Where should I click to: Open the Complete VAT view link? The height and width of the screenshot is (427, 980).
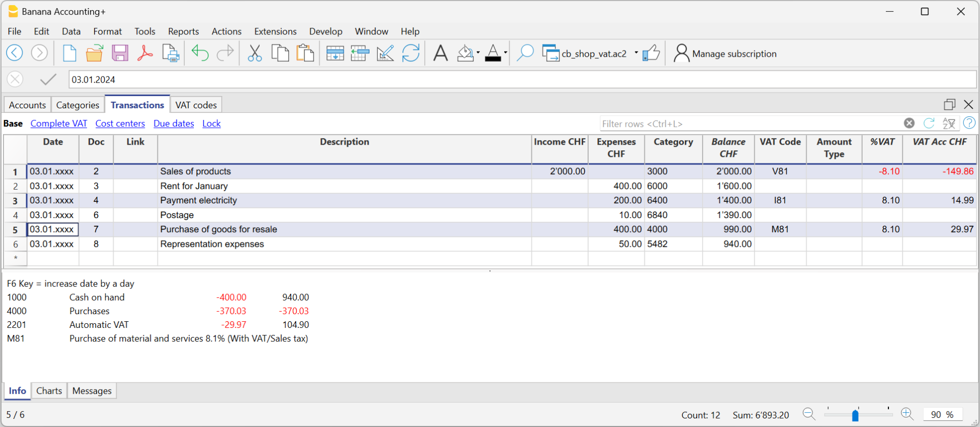tap(59, 123)
